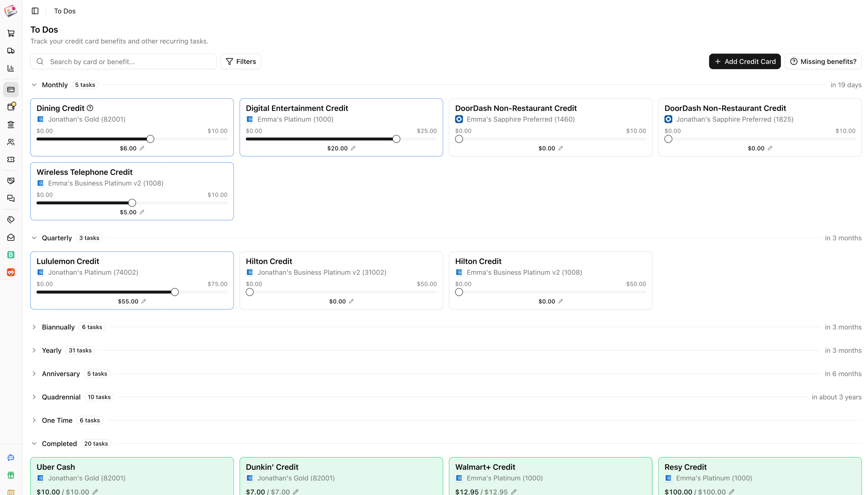Screen dimensions: 868x495
Task: Open the open-envelope mail sidebar icon
Action: (x=11, y=237)
